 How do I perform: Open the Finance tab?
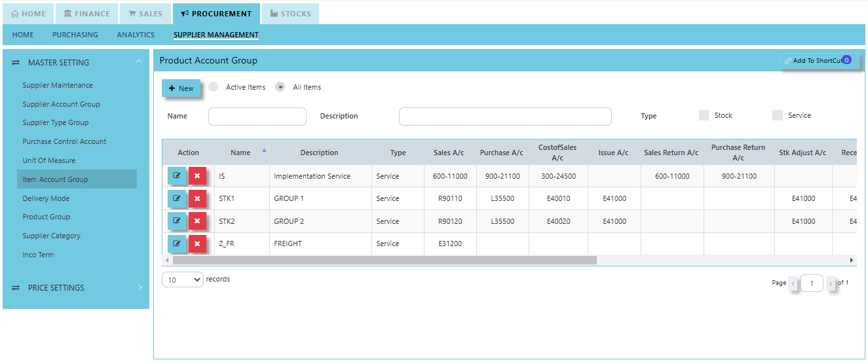(87, 14)
